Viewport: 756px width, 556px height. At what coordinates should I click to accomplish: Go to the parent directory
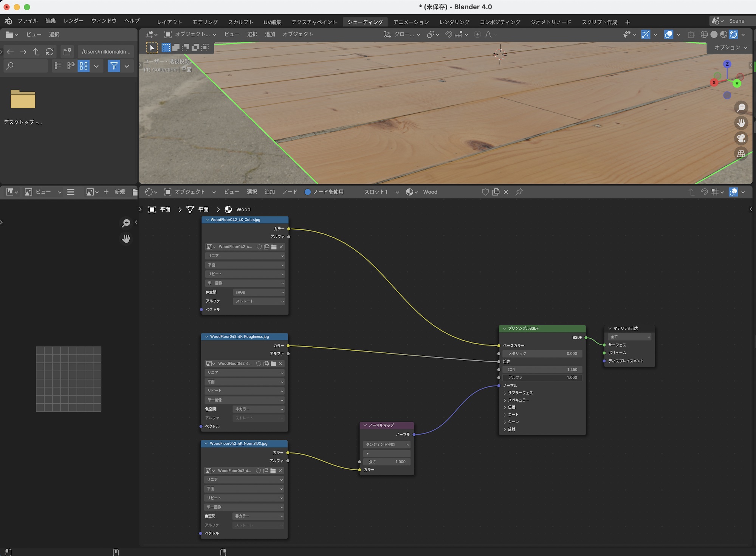(x=36, y=52)
